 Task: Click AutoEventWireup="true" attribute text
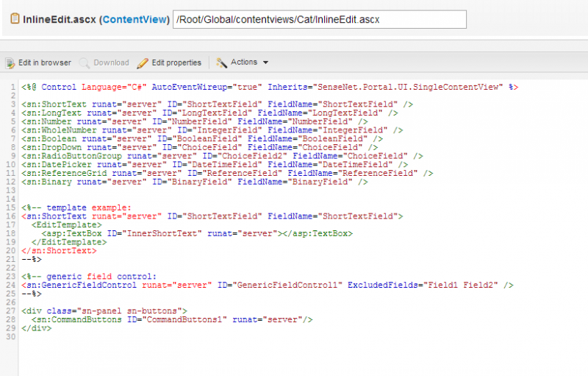pyautogui.click(x=207, y=87)
